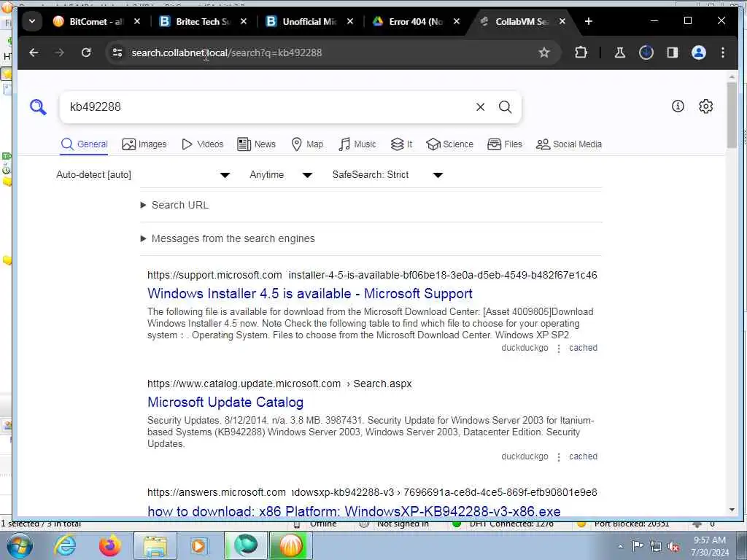
Task: Select the General search category
Action: coord(85,144)
